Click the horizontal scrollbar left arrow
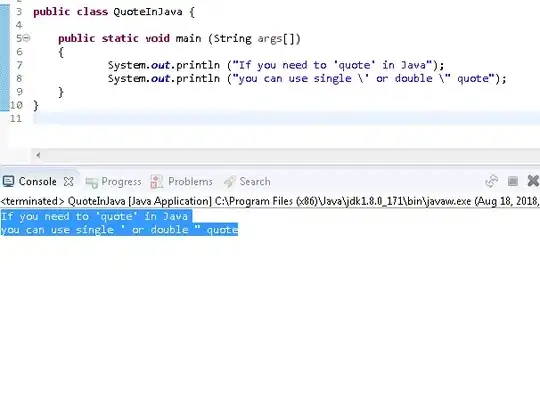The height and width of the screenshot is (413, 540). pyautogui.click(x=38, y=155)
